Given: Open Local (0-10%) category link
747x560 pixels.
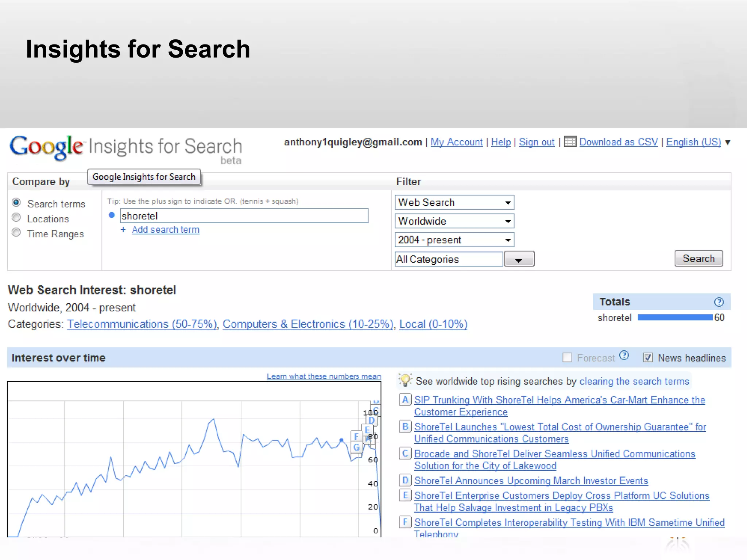Looking at the screenshot, I should pos(433,324).
